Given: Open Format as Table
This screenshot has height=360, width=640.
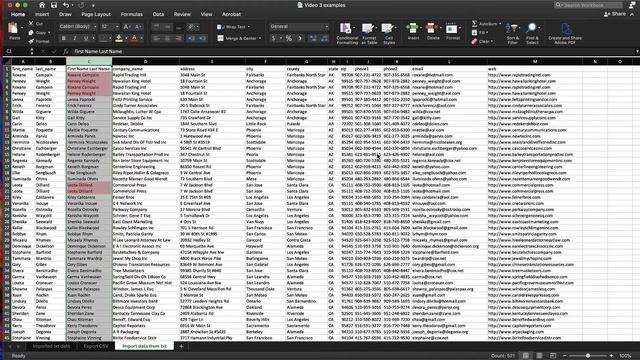Looking at the screenshot, I should click(x=369, y=33).
